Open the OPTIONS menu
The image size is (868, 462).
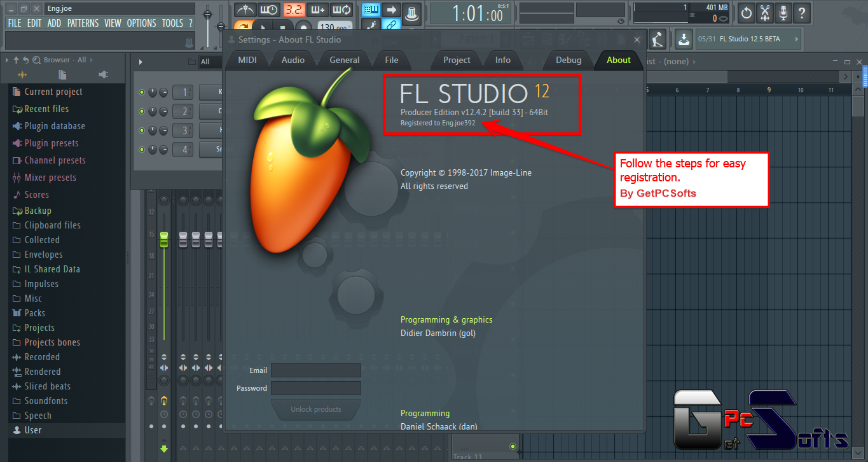pos(141,23)
